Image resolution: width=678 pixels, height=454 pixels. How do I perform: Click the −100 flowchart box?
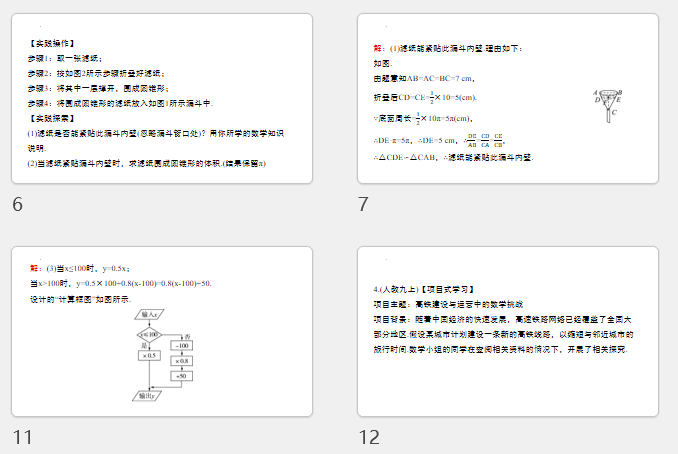[x=181, y=345]
